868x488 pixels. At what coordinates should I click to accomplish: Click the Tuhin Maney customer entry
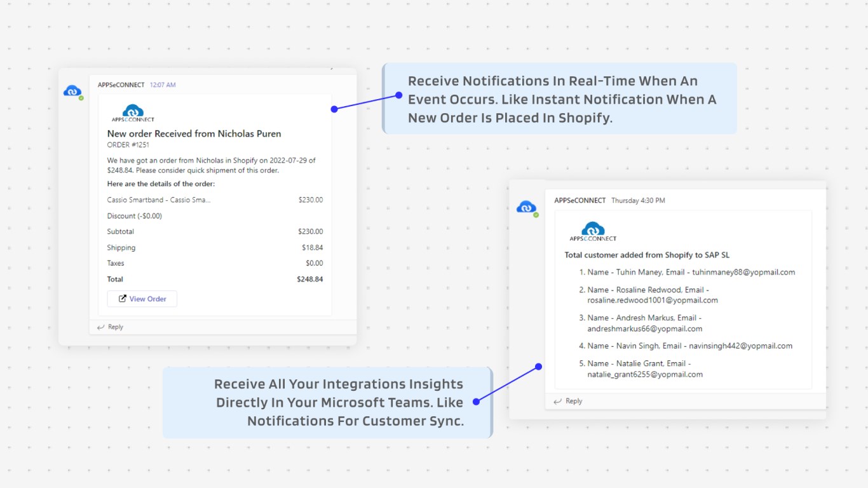[687, 272]
